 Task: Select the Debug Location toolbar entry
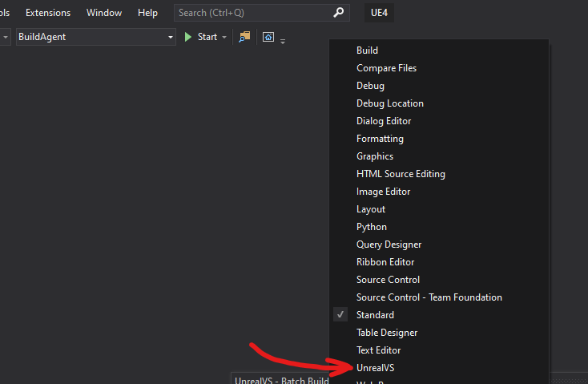[389, 103]
